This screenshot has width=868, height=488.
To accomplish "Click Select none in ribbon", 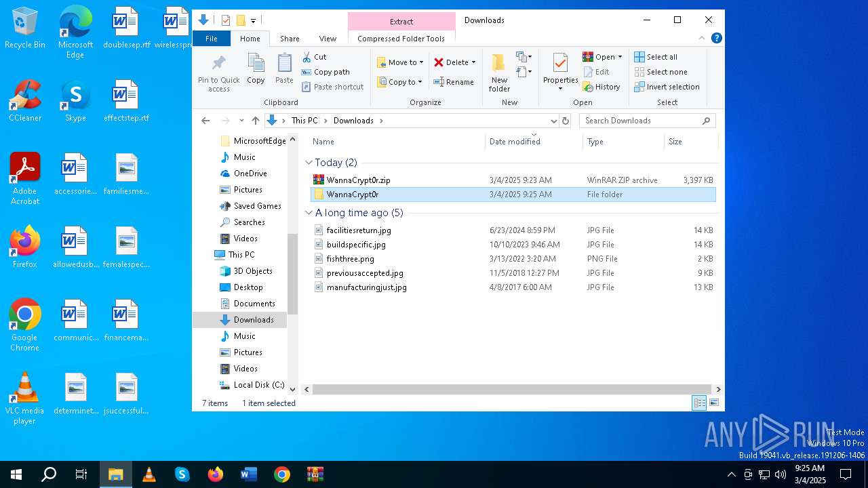I will pyautogui.click(x=661, y=72).
